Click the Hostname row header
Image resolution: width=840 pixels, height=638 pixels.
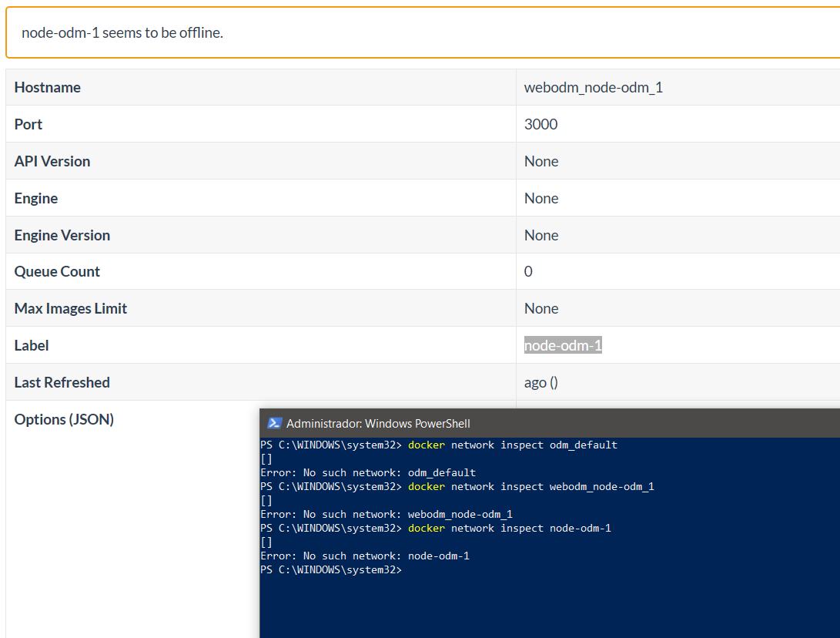[x=47, y=87]
